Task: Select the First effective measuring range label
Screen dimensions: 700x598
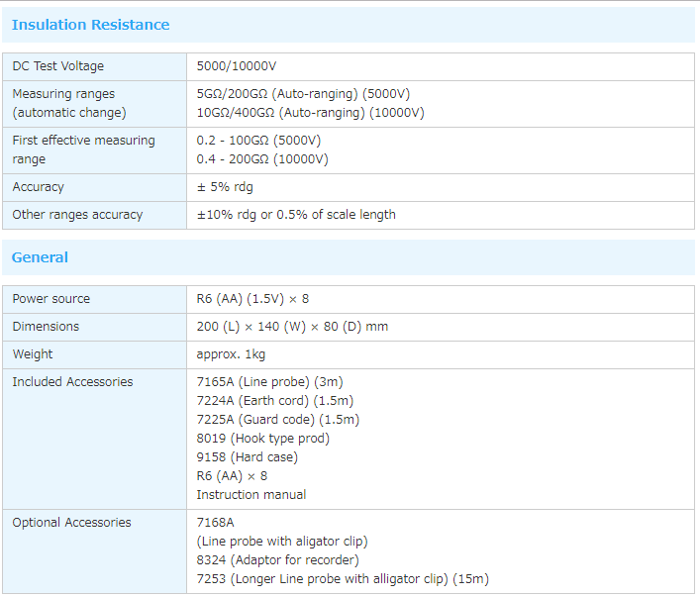Action: coord(83,149)
